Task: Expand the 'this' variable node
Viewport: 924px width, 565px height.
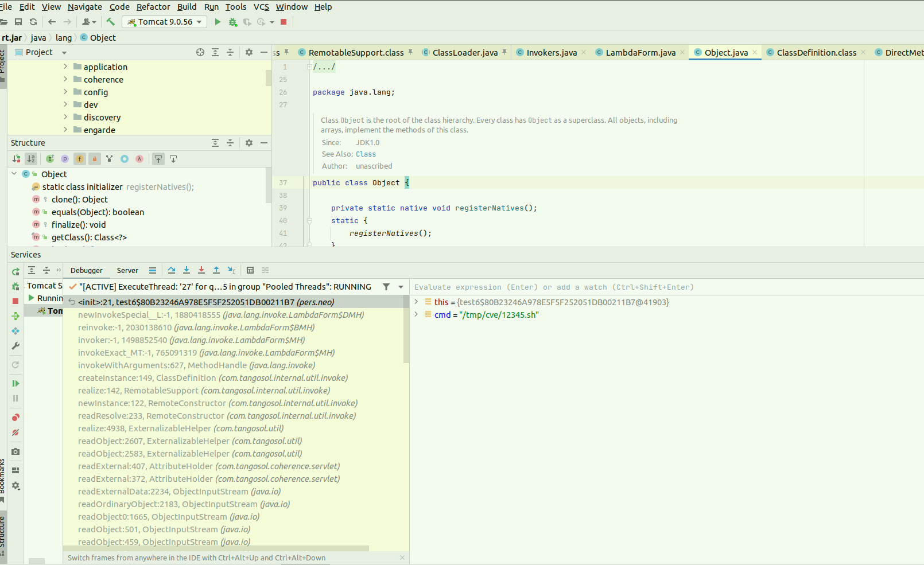Action: click(416, 302)
